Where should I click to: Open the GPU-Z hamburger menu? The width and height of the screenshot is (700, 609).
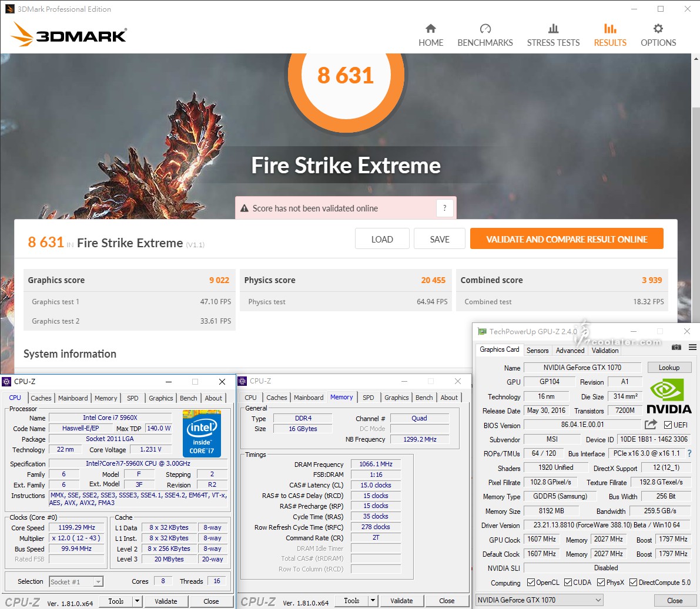point(692,347)
